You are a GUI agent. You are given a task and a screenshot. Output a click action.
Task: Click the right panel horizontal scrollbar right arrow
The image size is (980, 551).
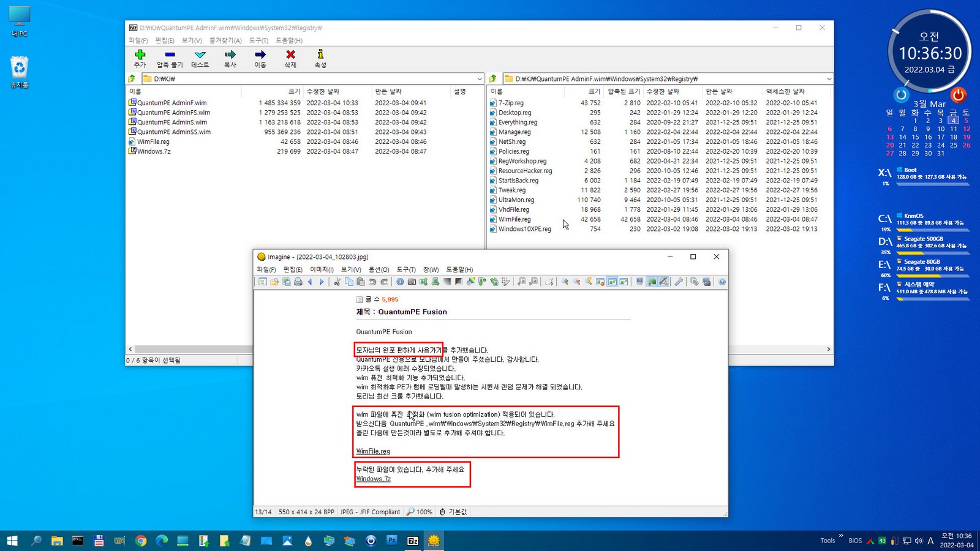[829, 349]
